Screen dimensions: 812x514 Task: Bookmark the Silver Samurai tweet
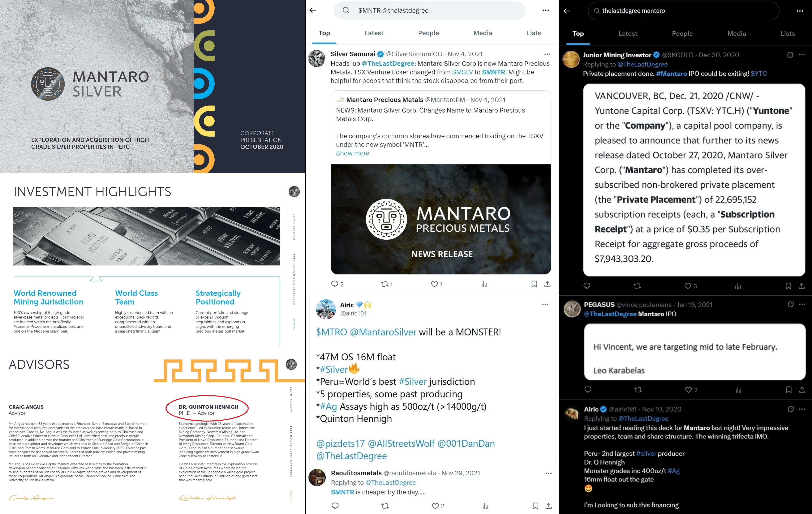[x=534, y=284]
